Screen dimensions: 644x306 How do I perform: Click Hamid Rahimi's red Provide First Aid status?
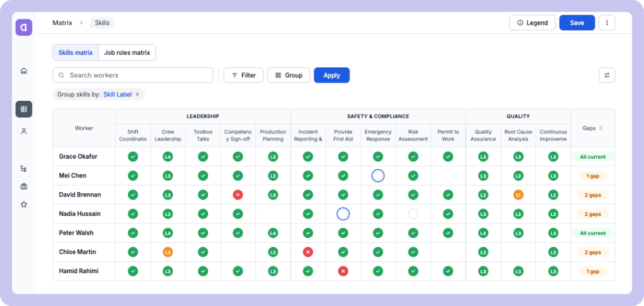tap(343, 271)
